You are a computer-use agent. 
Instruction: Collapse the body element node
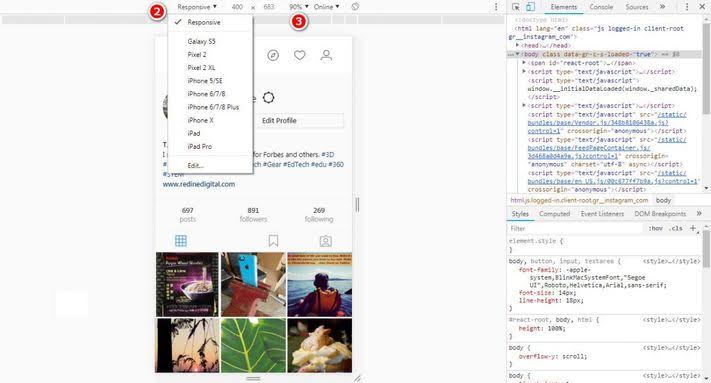pyautogui.click(x=517, y=54)
